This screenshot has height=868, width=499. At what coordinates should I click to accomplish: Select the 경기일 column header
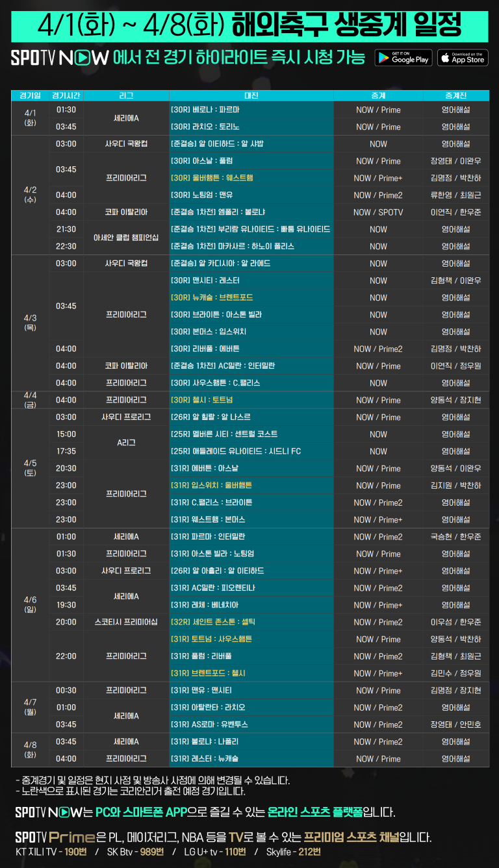pyautogui.click(x=30, y=95)
